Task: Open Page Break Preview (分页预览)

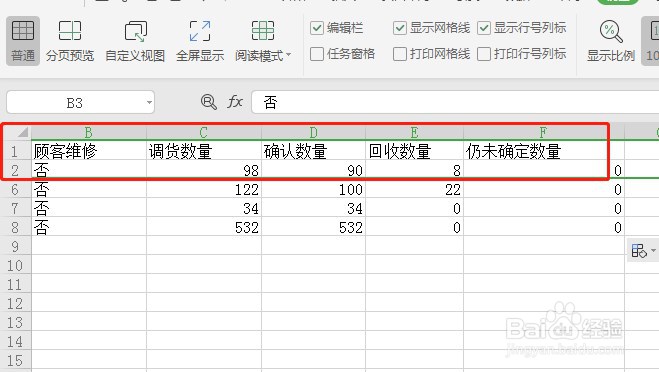Action: [70, 41]
